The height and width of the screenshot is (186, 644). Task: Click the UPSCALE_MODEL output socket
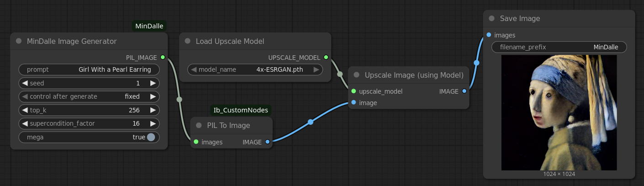[x=326, y=58]
